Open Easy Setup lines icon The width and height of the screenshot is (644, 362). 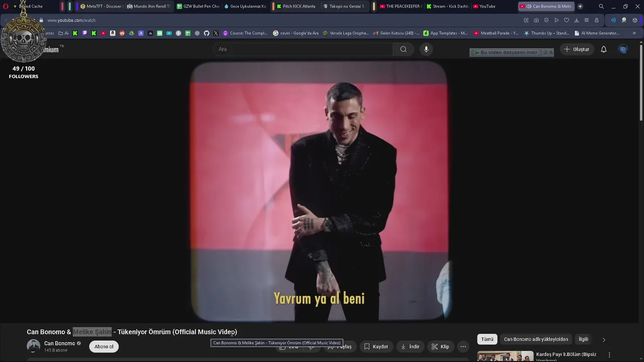pos(587,20)
